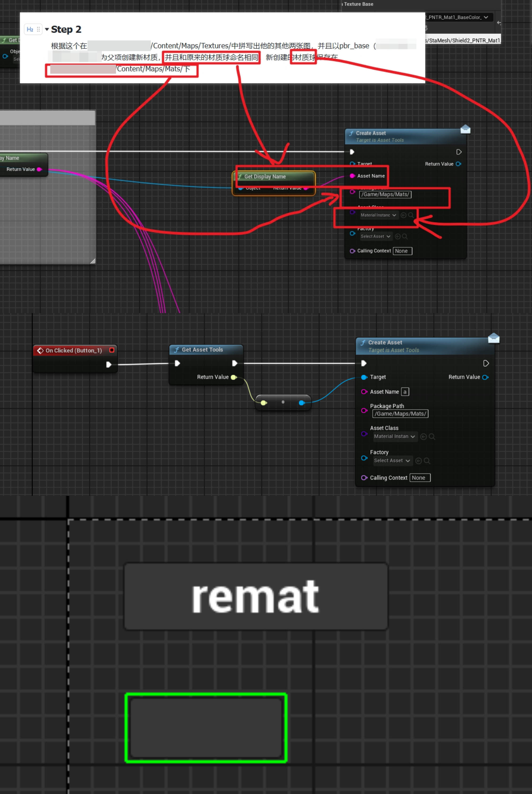Click drag handle dots beside H2

pos(38,30)
